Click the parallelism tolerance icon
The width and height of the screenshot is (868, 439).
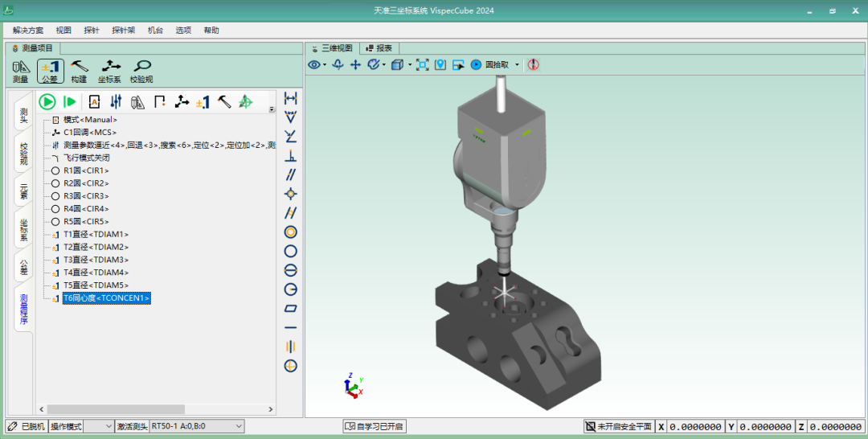[x=291, y=174]
